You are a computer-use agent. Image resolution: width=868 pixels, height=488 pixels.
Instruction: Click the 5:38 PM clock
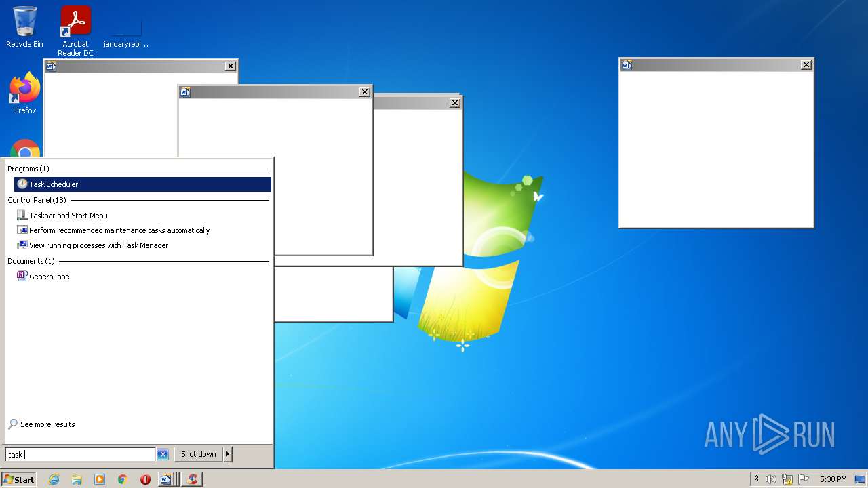click(x=833, y=479)
